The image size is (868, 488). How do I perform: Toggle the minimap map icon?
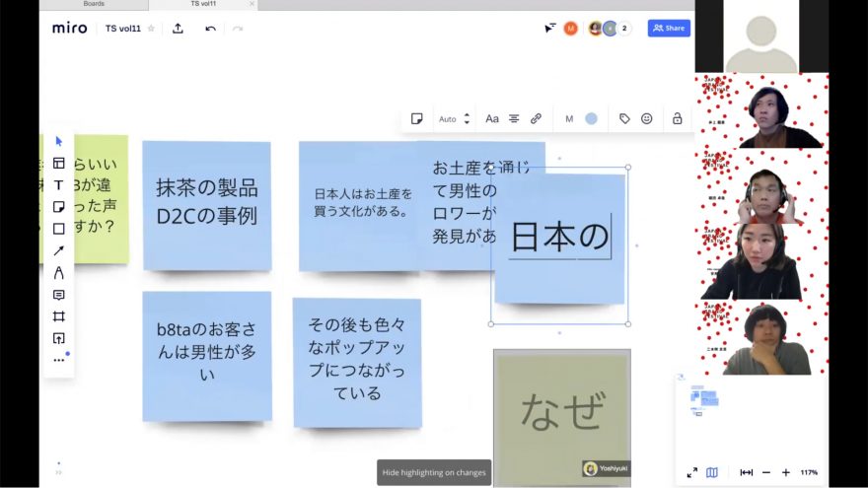click(x=712, y=472)
